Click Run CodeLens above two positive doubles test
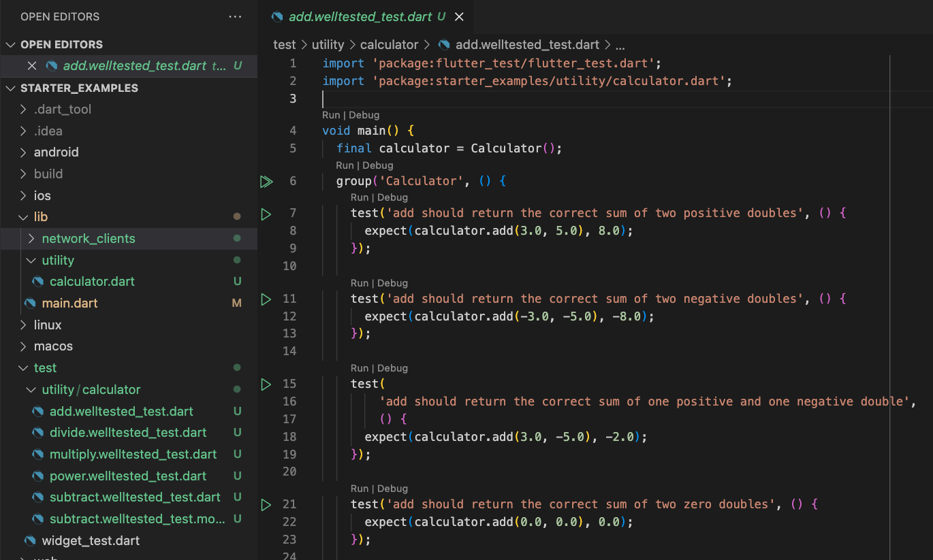The width and height of the screenshot is (933, 560). [x=360, y=197]
